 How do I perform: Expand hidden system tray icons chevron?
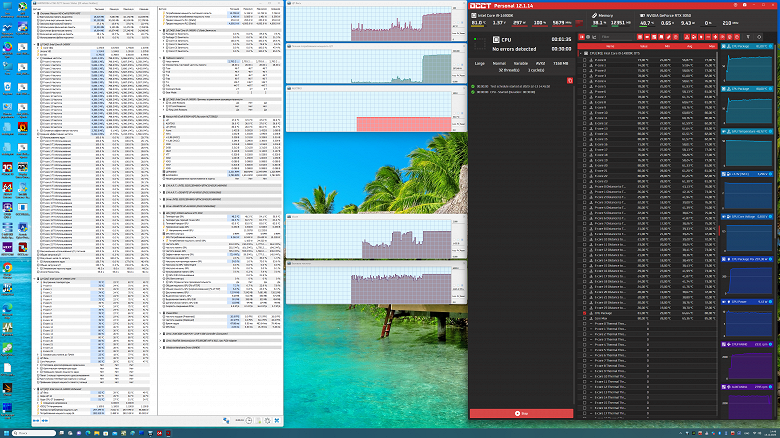pyautogui.click(x=680, y=434)
